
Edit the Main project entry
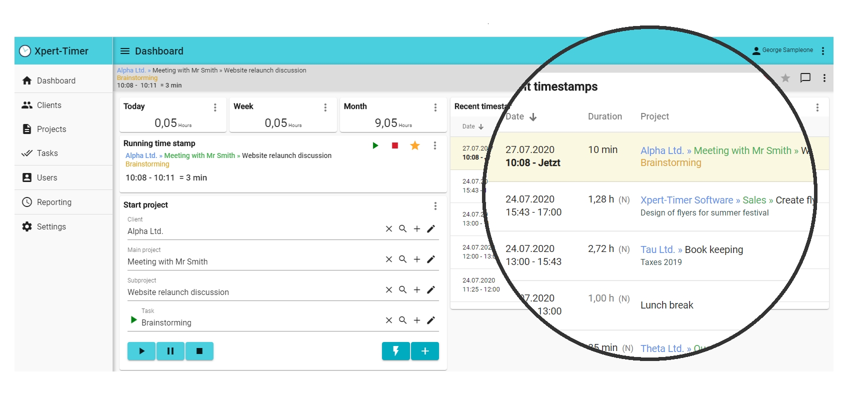point(431,259)
